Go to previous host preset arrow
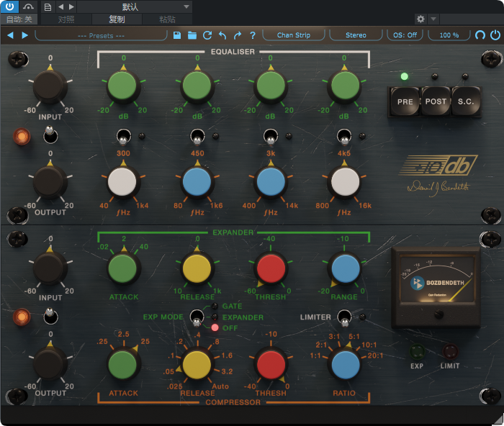Viewport: 504px width, 426px height. click(60, 6)
